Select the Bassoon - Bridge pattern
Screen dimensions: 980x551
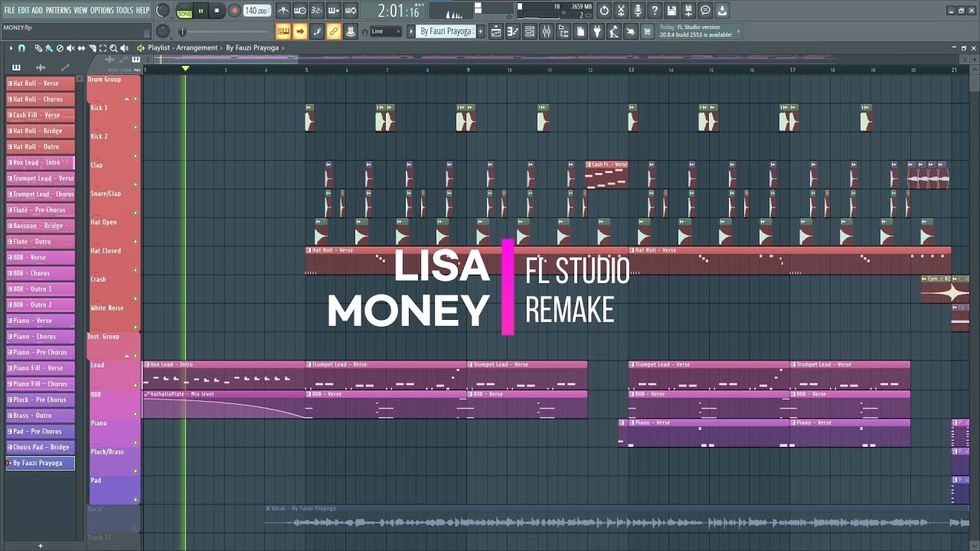click(41, 226)
